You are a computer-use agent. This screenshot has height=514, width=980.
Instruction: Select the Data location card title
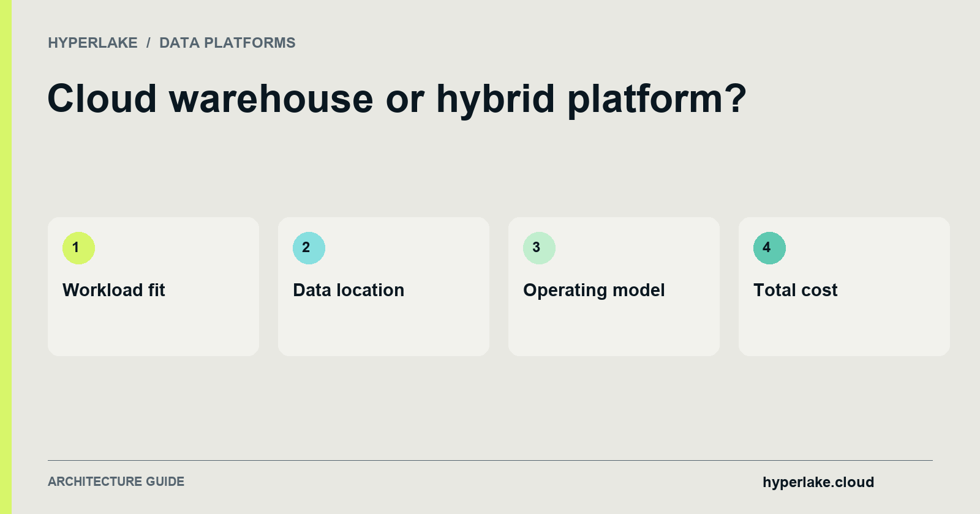coord(349,290)
